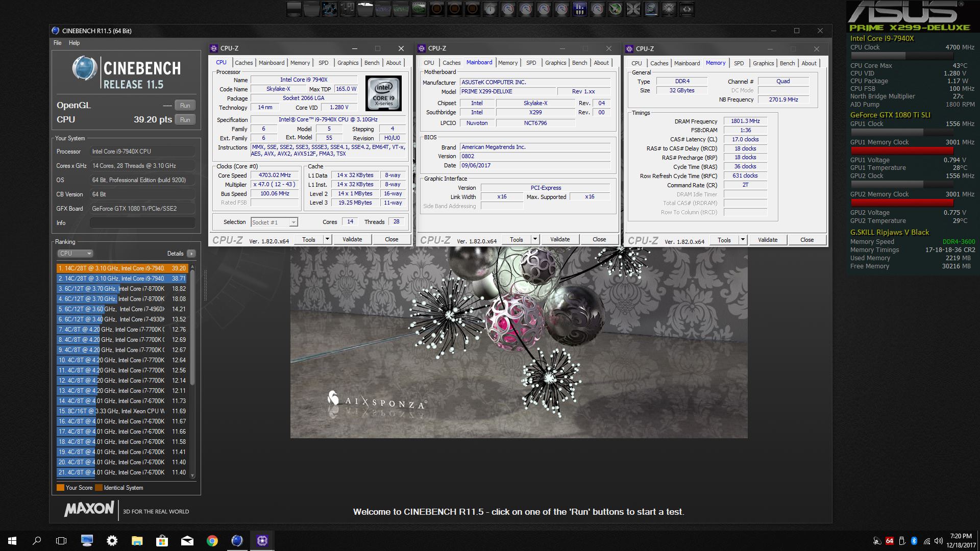980x551 pixels.
Task: Switch to About tab in Memory CPU-Z window
Action: pyautogui.click(x=808, y=63)
